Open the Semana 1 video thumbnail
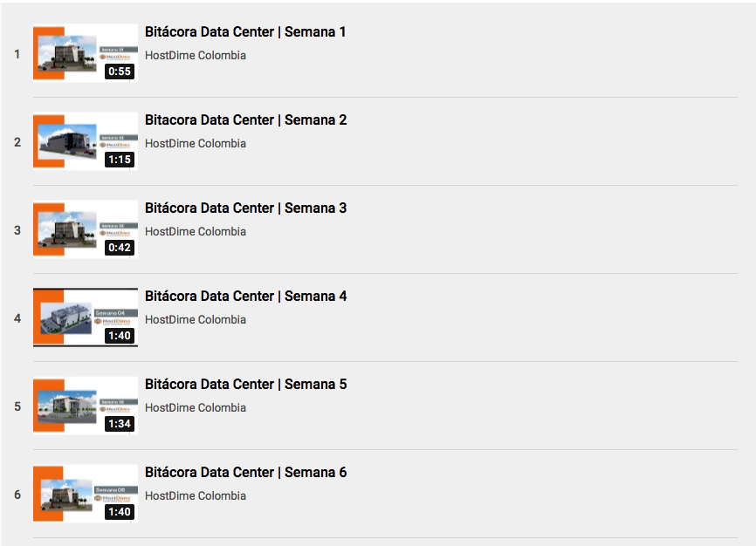Viewport: 756px width, 546px height. point(86,53)
